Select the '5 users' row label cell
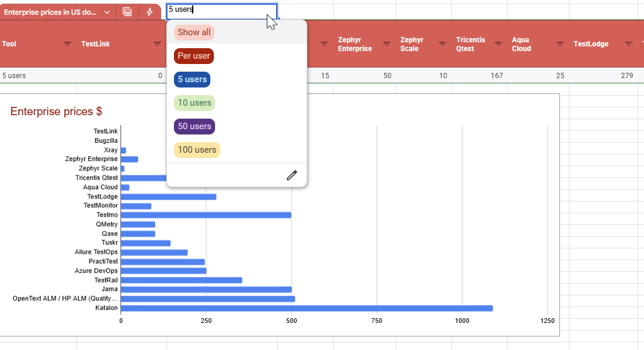The height and width of the screenshot is (350, 644). coord(14,76)
